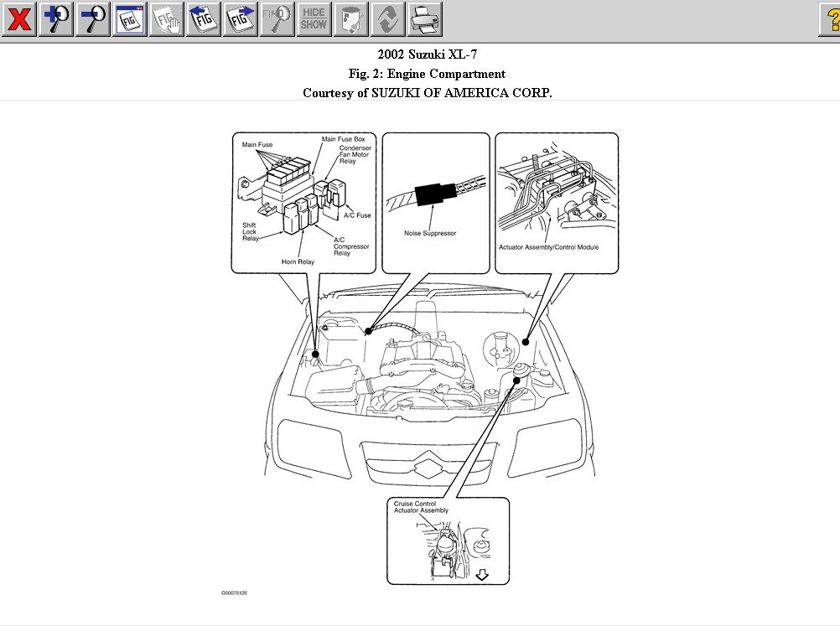
Task: Click the title '2002 Suzuki XL-7'
Action: coord(427,54)
